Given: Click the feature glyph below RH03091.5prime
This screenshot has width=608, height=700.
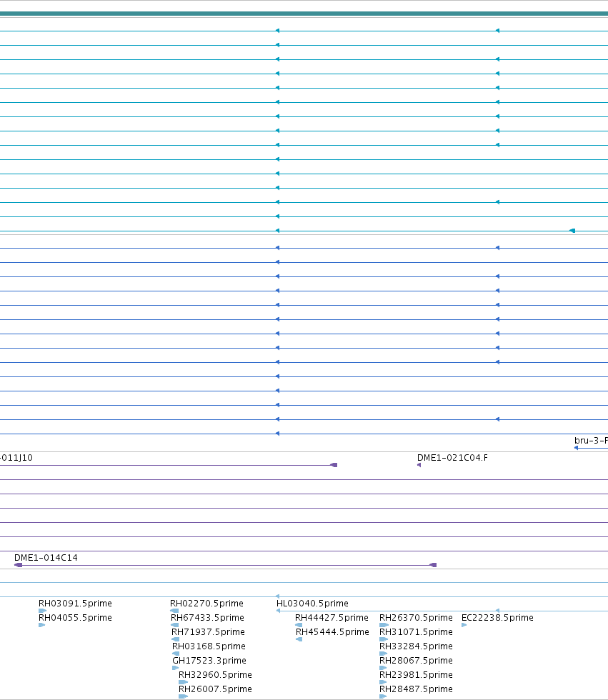Looking at the screenshot, I should pos(42,611).
